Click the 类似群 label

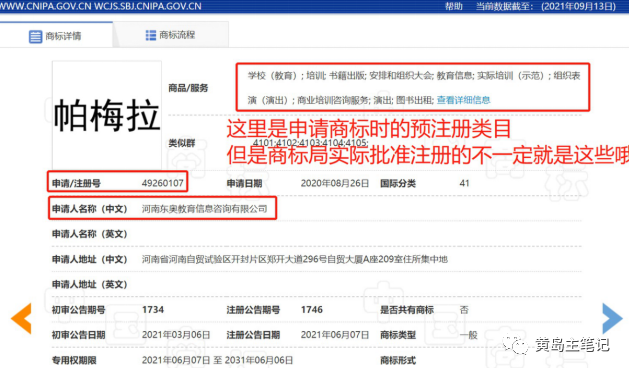coord(182,143)
